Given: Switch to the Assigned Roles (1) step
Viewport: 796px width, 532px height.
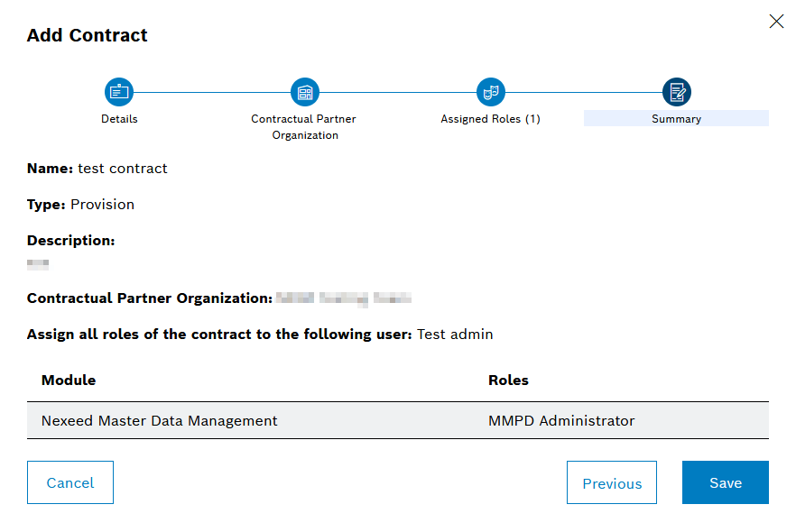Looking at the screenshot, I should [x=491, y=118].
